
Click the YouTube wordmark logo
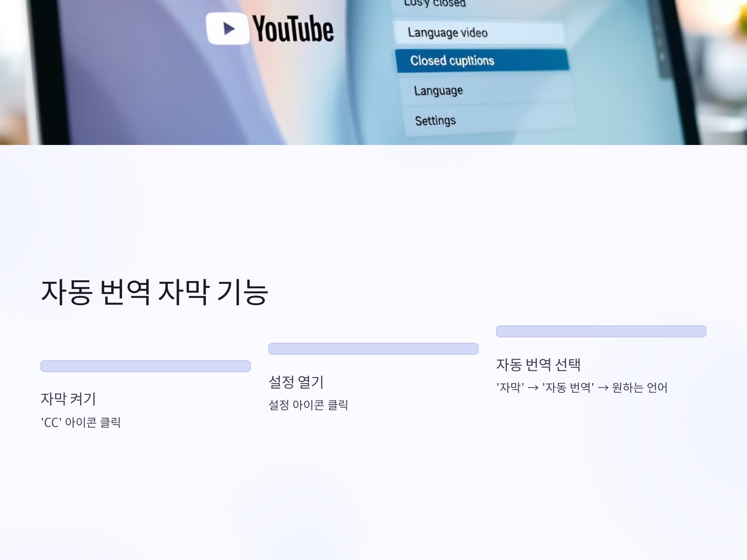pos(293,29)
